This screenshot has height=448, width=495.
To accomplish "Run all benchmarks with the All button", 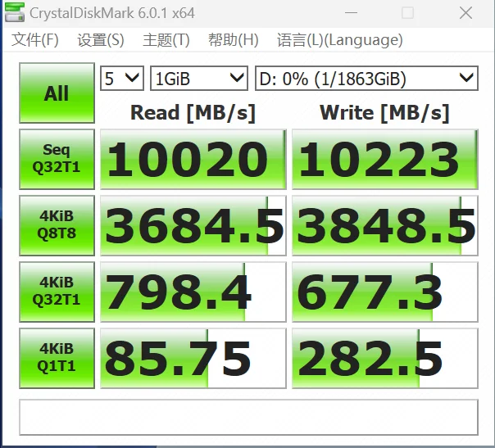I will 57,93.
